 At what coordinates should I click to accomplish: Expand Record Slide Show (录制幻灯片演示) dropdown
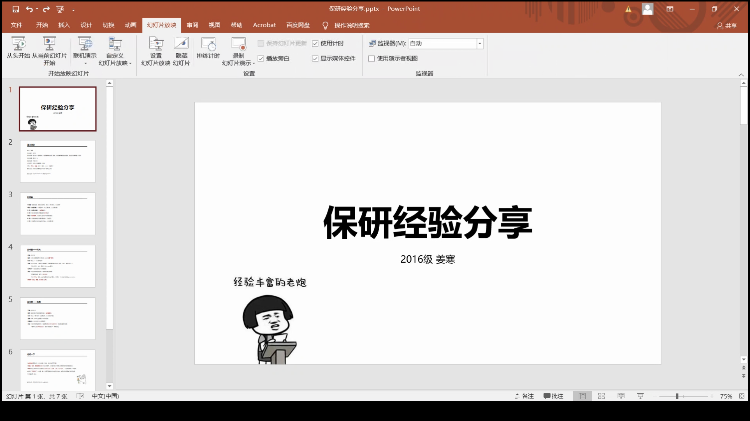[238, 54]
